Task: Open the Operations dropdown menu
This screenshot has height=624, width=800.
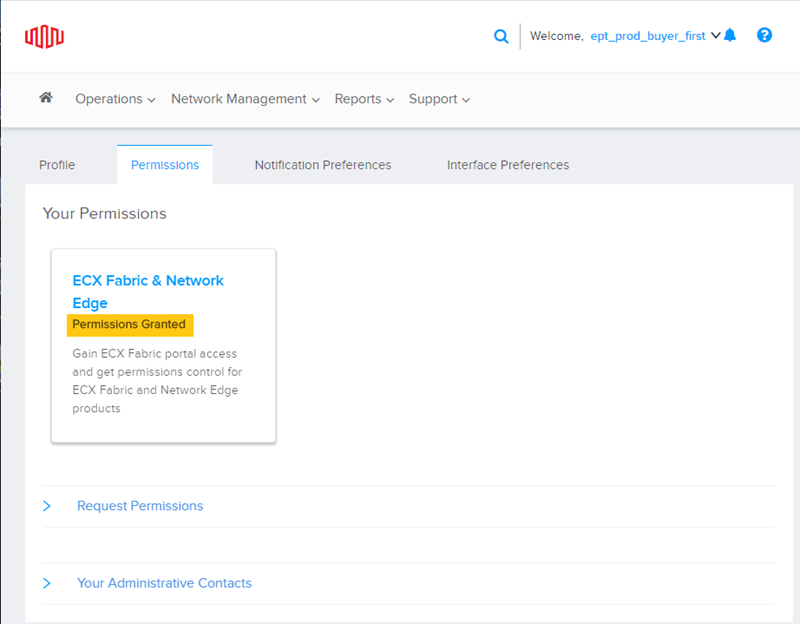Action: [115, 99]
